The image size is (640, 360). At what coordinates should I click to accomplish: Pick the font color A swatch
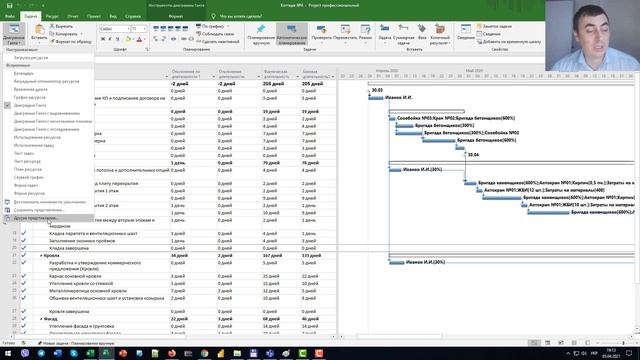coord(139,39)
